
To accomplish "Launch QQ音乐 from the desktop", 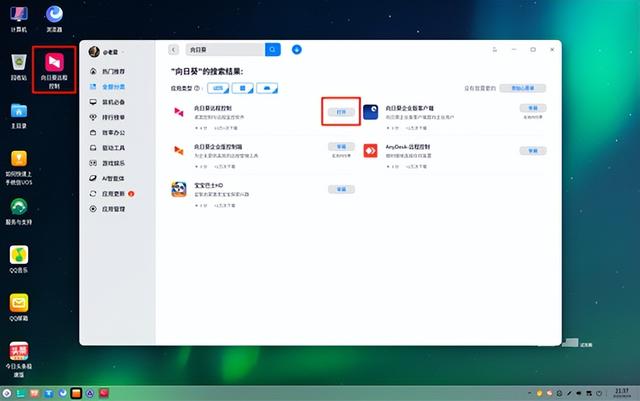I will point(19,260).
